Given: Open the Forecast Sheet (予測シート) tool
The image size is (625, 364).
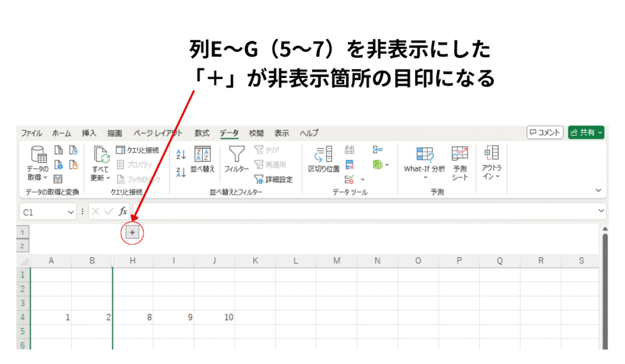Looking at the screenshot, I should click(460, 163).
